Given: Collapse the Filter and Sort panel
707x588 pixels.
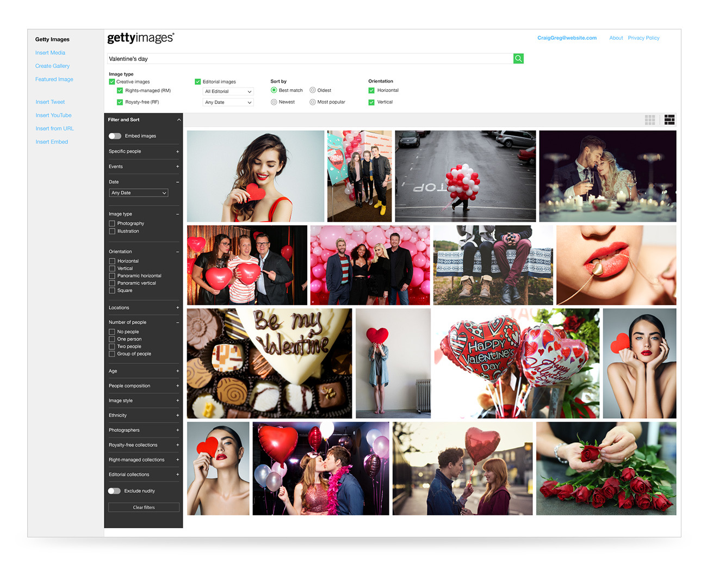Looking at the screenshot, I should pyautogui.click(x=179, y=120).
